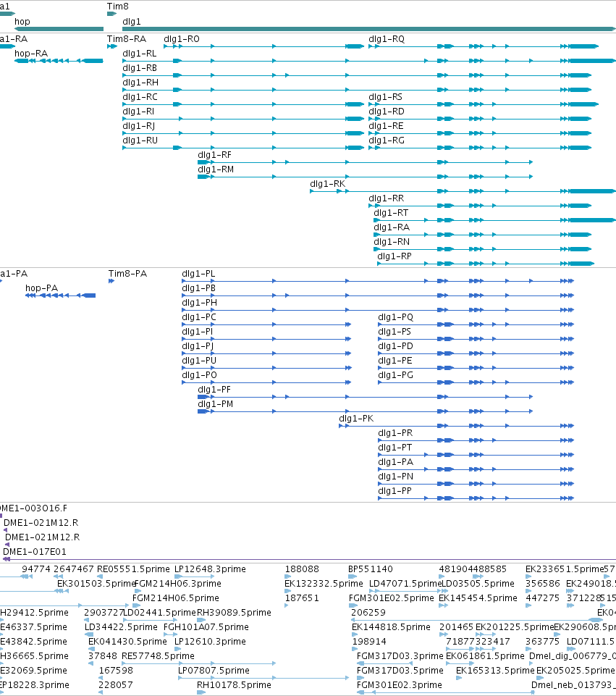The height and width of the screenshot is (696, 616).
Task: Open the dlg1-RN transcript label
Action: 392,242
